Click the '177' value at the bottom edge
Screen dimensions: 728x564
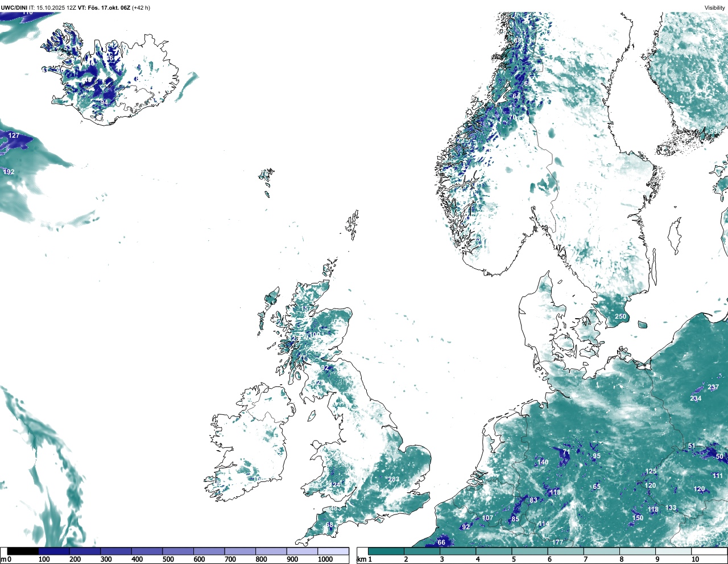point(557,542)
